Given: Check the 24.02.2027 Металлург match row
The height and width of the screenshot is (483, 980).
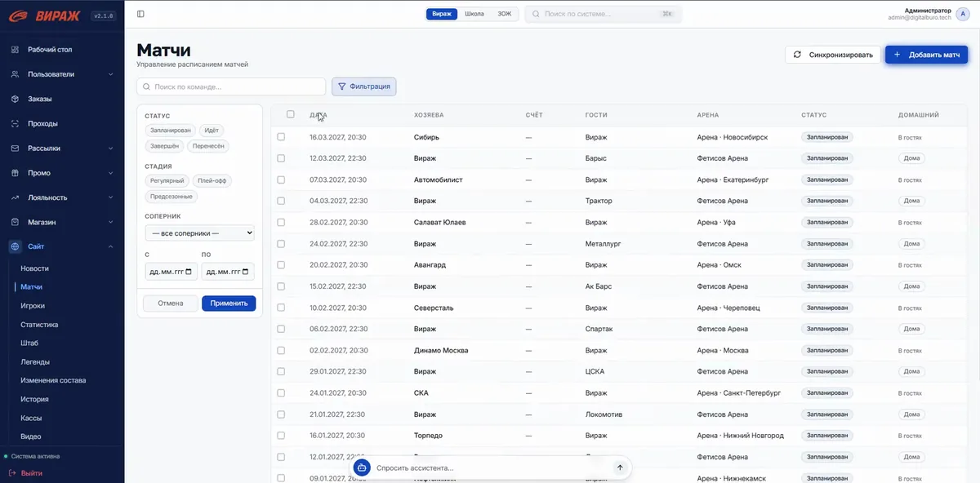Looking at the screenshot, I should click(281, 243).
